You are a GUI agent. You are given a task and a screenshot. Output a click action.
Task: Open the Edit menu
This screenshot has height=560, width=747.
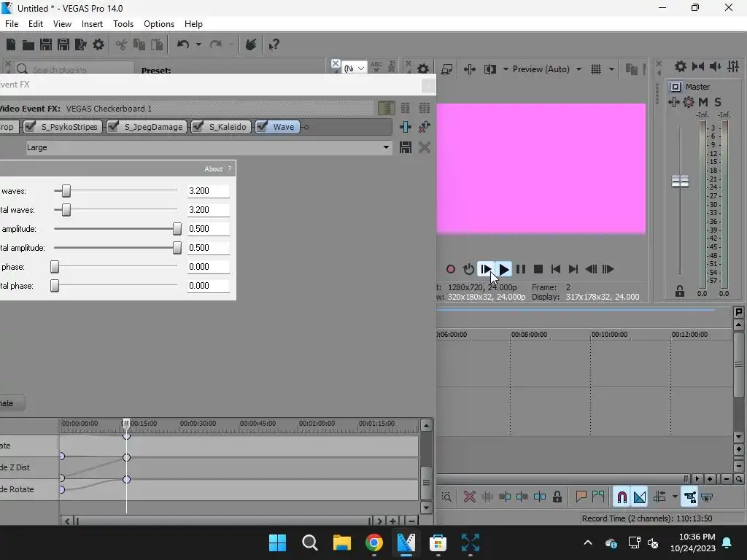tap(36, 24)
